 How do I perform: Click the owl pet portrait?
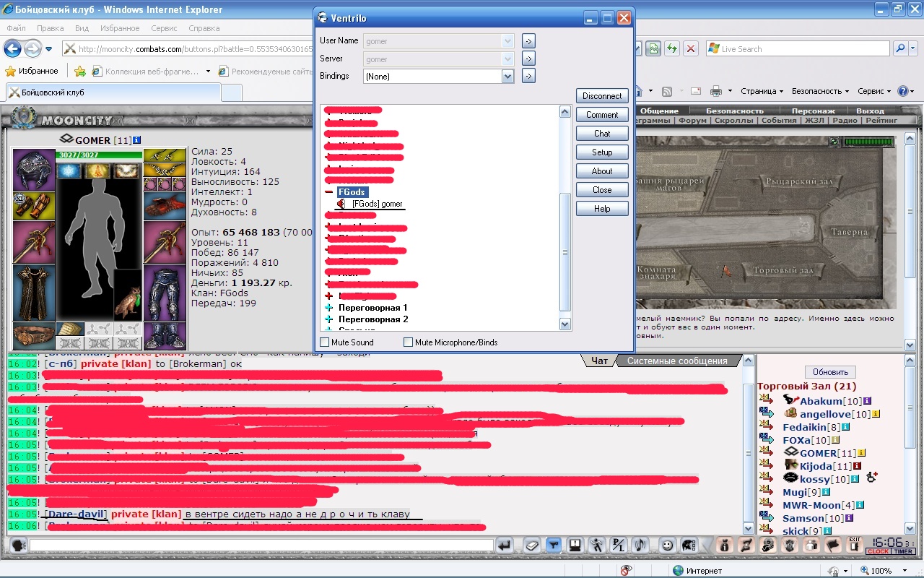tap(128, 296)
